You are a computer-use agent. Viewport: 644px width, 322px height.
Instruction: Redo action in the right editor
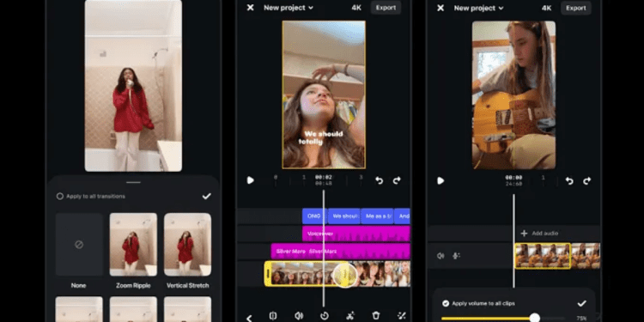pos(587,180)
